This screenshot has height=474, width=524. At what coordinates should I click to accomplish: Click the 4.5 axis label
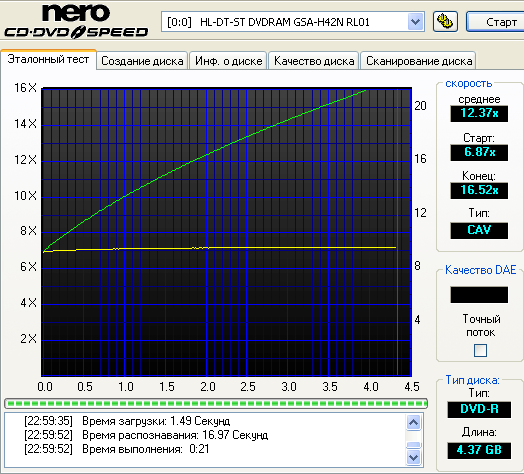coord(412,387)
